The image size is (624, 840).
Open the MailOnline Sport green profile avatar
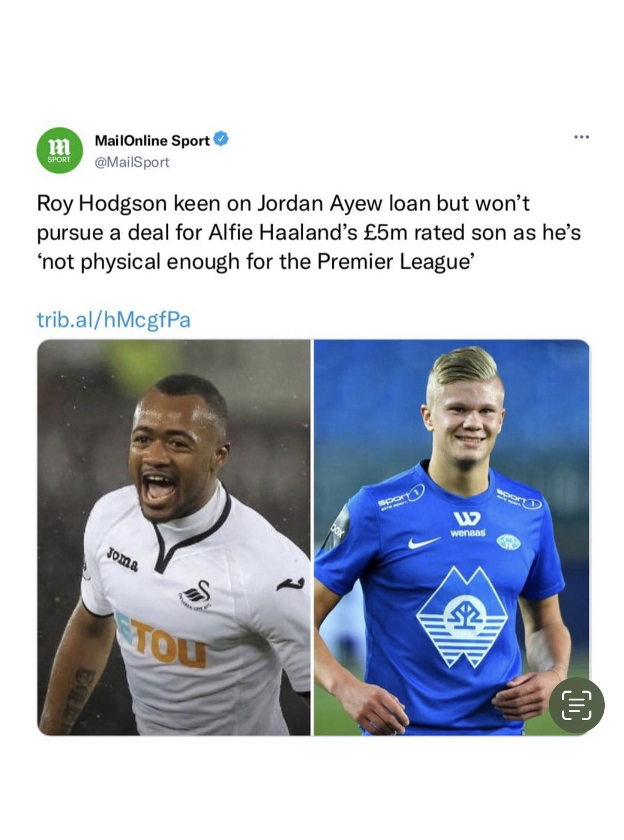[x=59, y=150]
